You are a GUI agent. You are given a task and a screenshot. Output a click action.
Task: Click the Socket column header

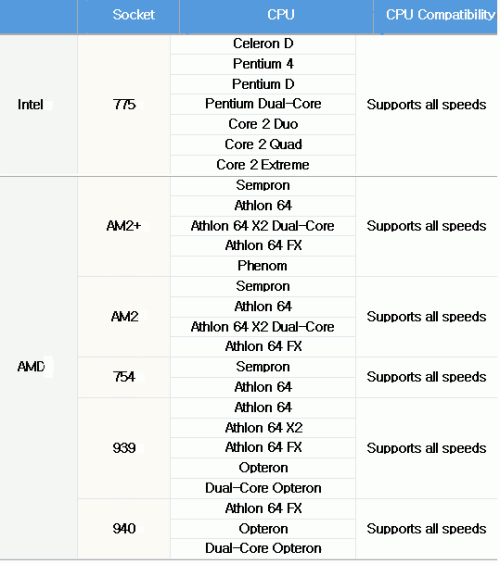click(133, 15)
